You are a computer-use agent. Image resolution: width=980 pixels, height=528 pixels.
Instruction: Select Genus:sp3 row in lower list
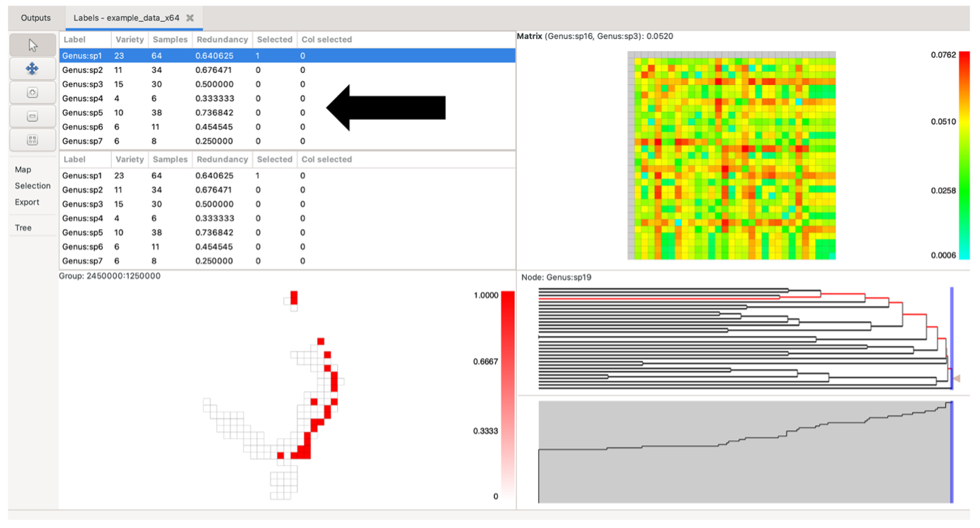pyautogui.click(x=83, y=204)
